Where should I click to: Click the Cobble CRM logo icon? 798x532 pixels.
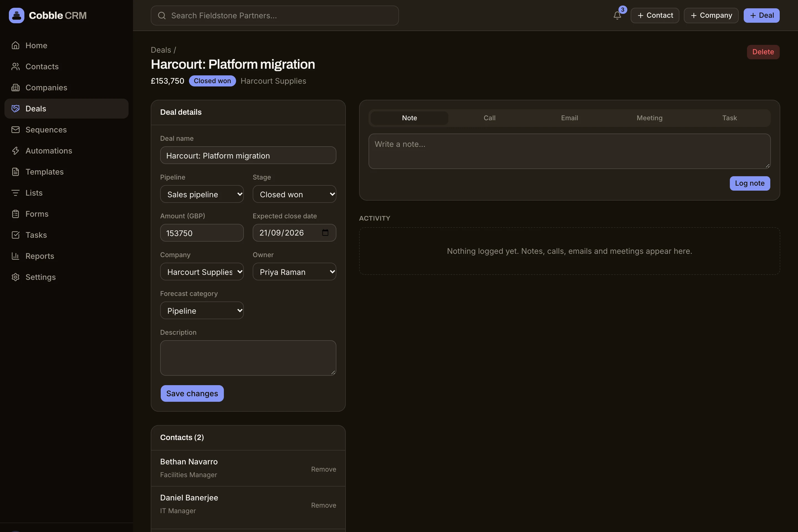click(16, 15)
